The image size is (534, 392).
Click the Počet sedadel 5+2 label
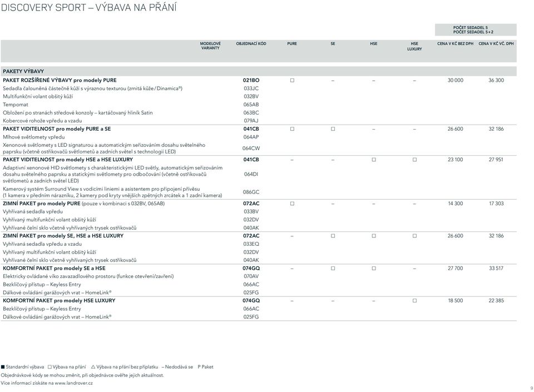tap(473, 32)
